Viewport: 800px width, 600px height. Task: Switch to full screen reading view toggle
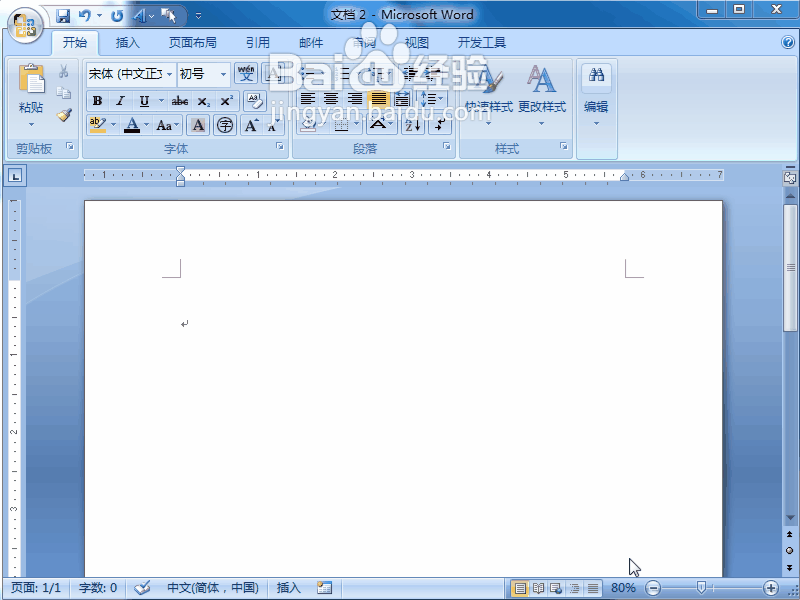537,587
